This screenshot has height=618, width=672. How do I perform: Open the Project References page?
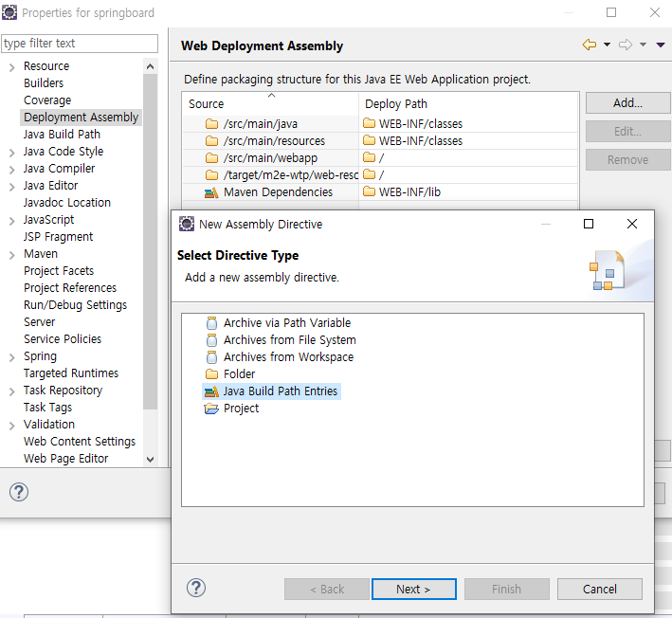(70, 288)
